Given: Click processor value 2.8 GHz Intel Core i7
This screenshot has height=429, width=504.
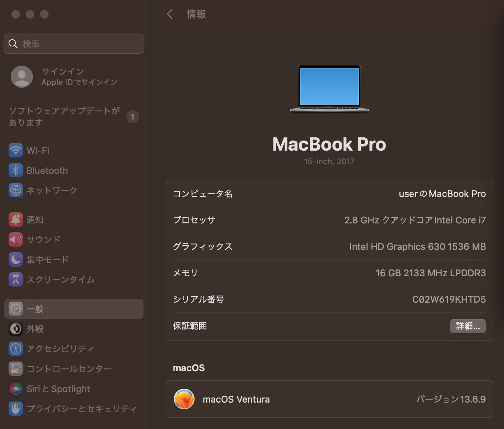Looking at the screenshot, I should (x=415, y=220).
